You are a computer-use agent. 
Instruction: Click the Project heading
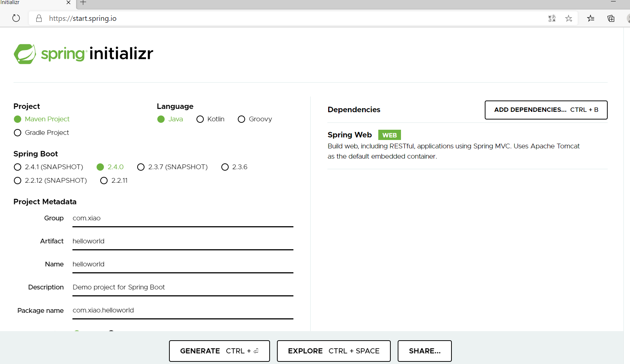[x=27, y=106]
